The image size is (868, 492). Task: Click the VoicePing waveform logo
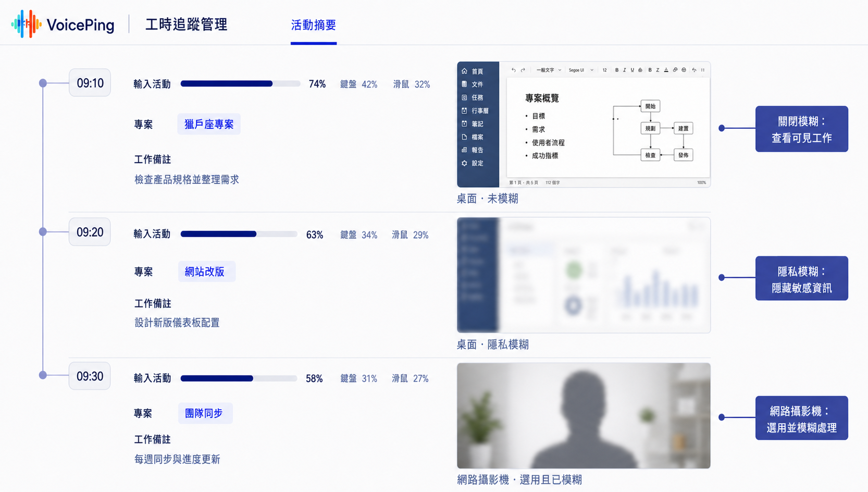(x=26, y=24)
